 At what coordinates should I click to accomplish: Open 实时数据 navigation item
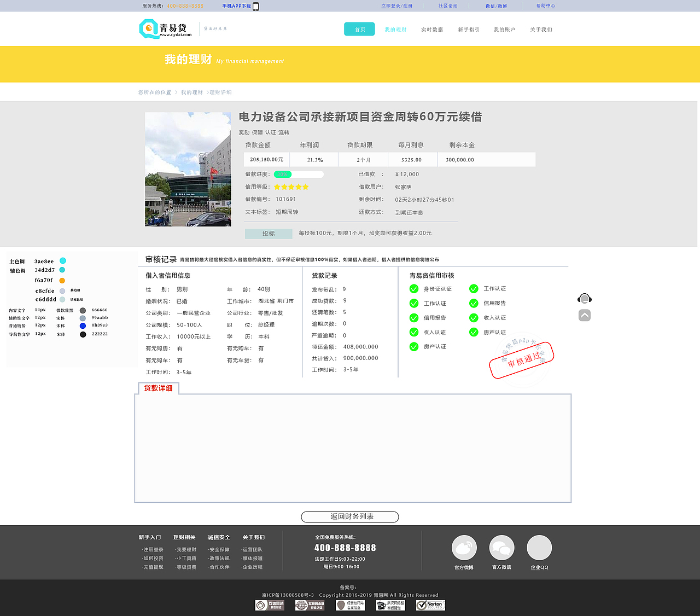pyautogui.click(x=432, y=30)
